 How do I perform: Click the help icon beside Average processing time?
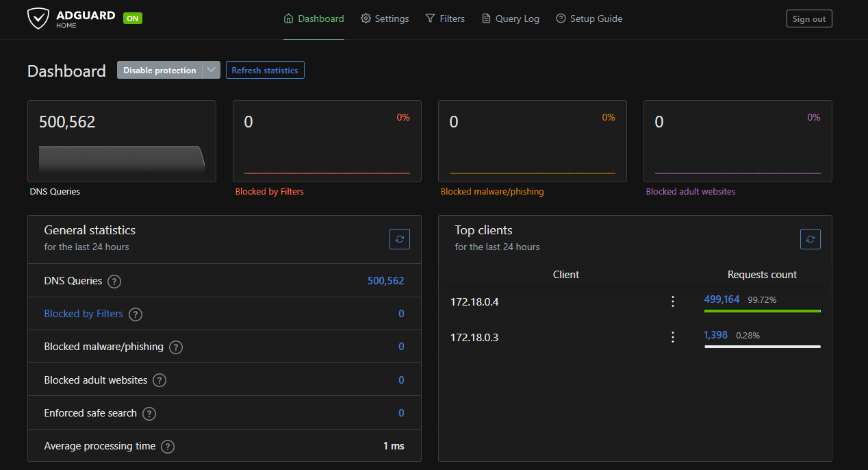click(x=168, y=446)
